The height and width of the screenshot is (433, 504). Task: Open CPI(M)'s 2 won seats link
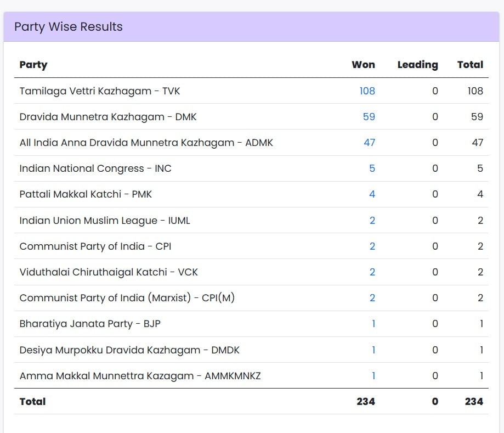tap(372, 298)
